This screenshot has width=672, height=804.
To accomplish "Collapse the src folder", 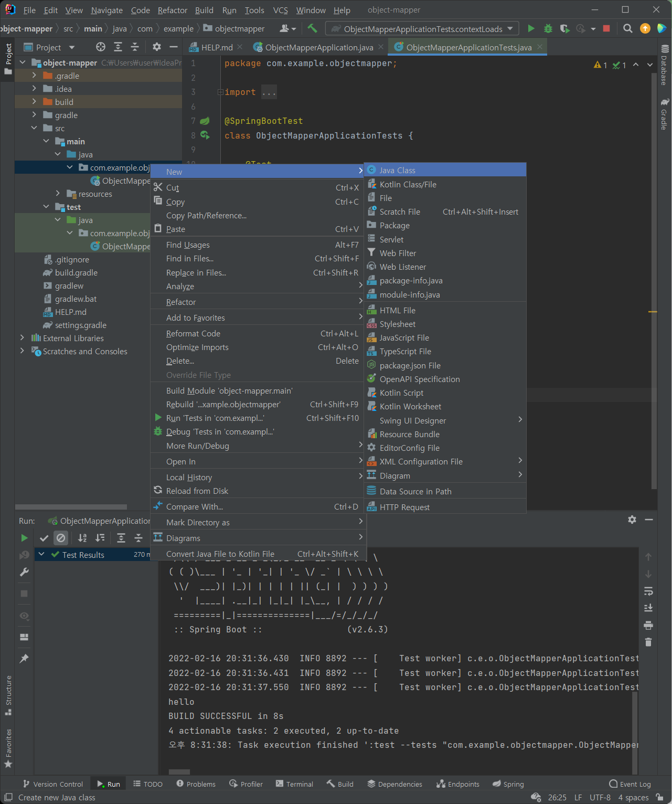I will pos(34,128).
